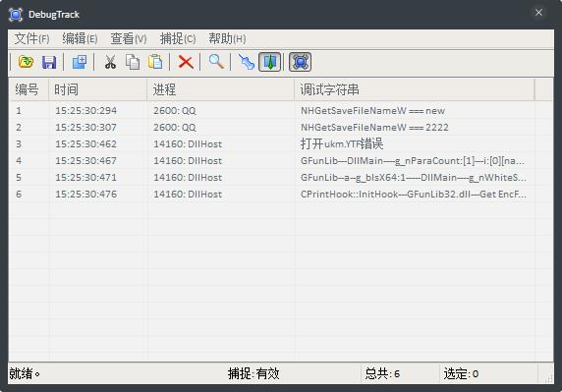Click the Open file toolbar icon

[x=26, y=62]
